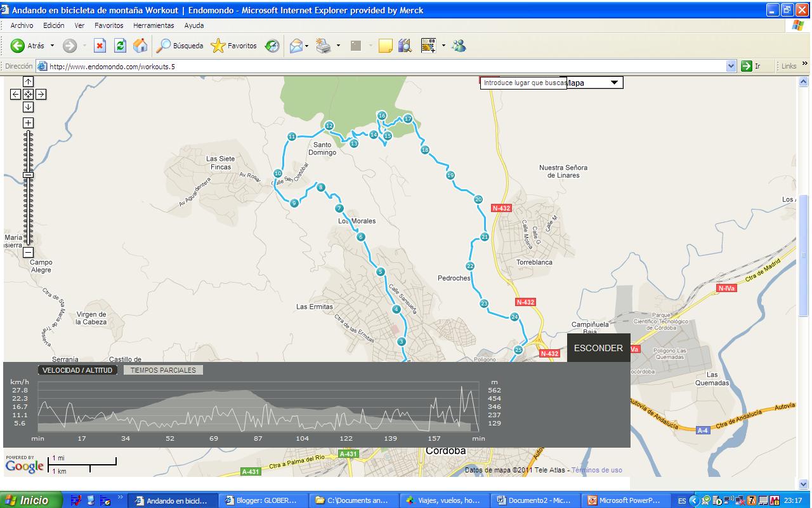Click route kilometer marker 12
The image size is (812, 508).
coord(329,126)
